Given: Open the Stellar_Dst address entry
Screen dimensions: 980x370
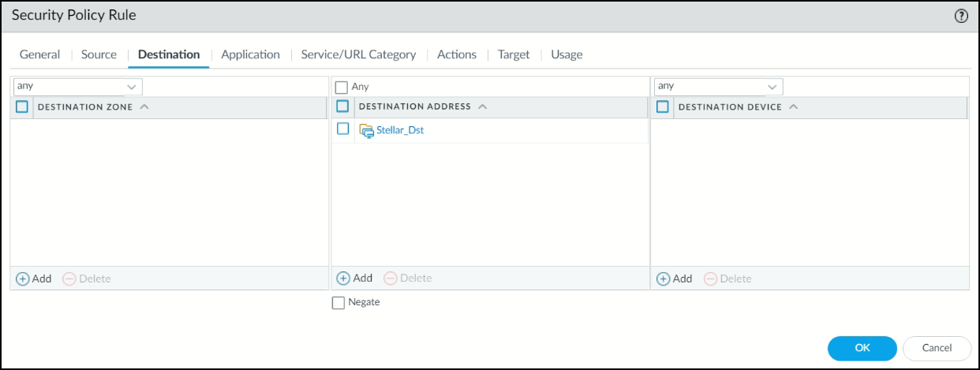Looking at the screenshot, I should (x=400, y=130).
